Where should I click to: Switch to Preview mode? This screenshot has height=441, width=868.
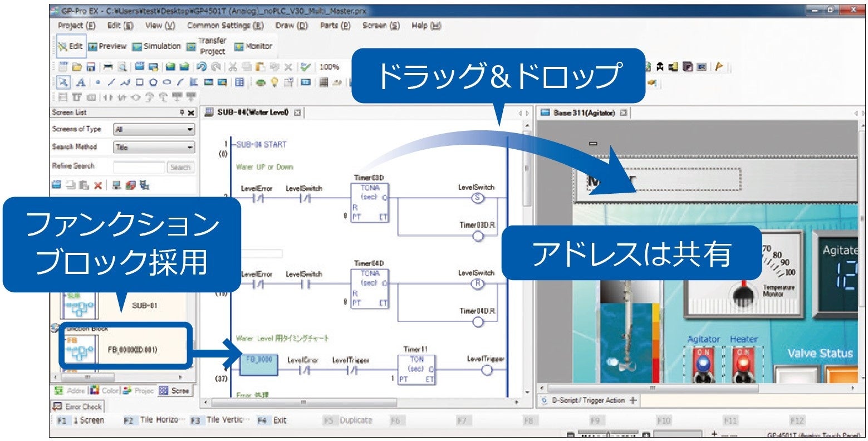[x=107, y=46]
